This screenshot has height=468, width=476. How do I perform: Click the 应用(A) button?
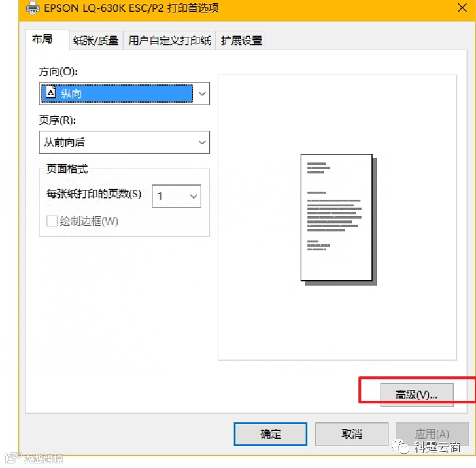[432, 434]
